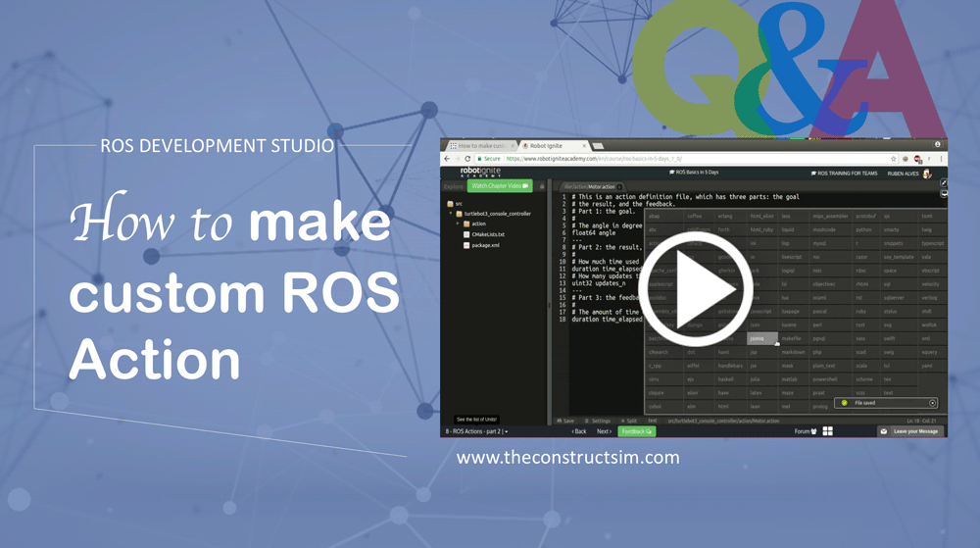Open CMakeLists.txt in the file tree
980x548 pixels.
pos(484,234)
